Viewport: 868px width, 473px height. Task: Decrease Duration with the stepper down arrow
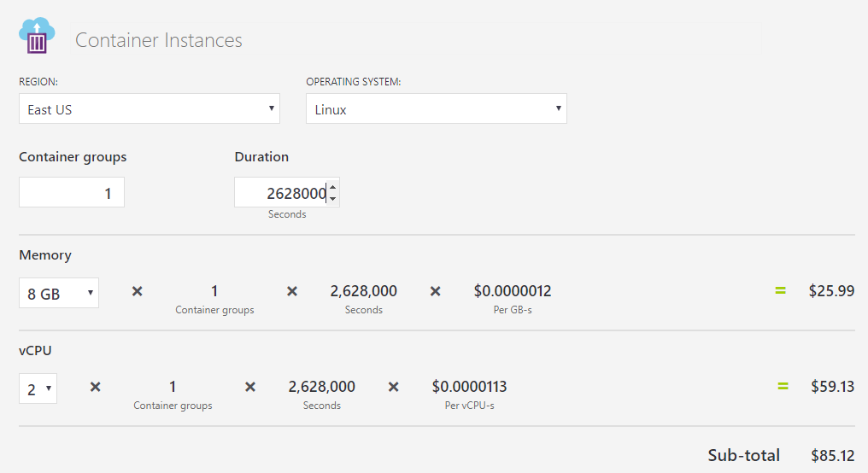coord(332,199)
